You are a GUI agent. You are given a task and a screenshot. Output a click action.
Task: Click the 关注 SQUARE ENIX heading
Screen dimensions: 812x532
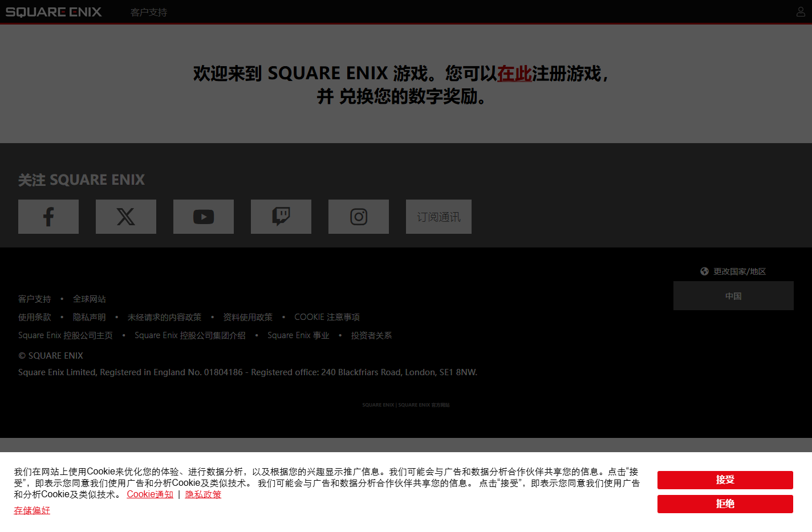(x=82, y=180)
